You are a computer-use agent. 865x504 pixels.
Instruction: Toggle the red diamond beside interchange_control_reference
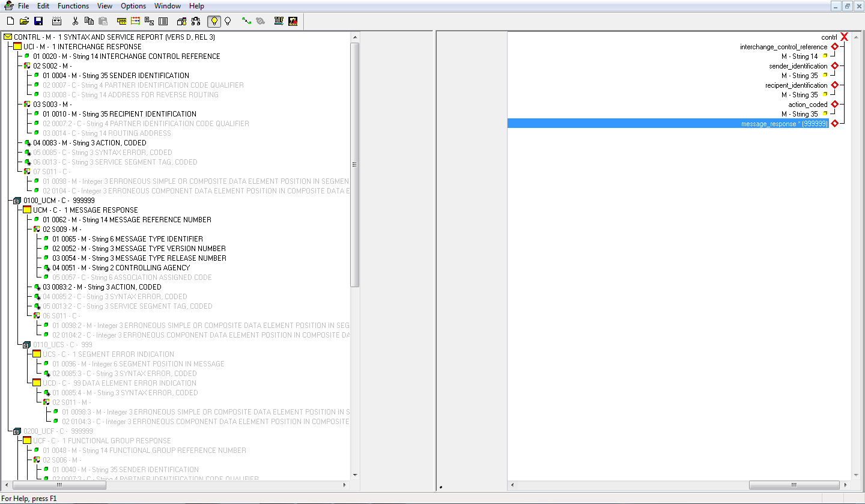pyautogui.click(x=834, y=46)
